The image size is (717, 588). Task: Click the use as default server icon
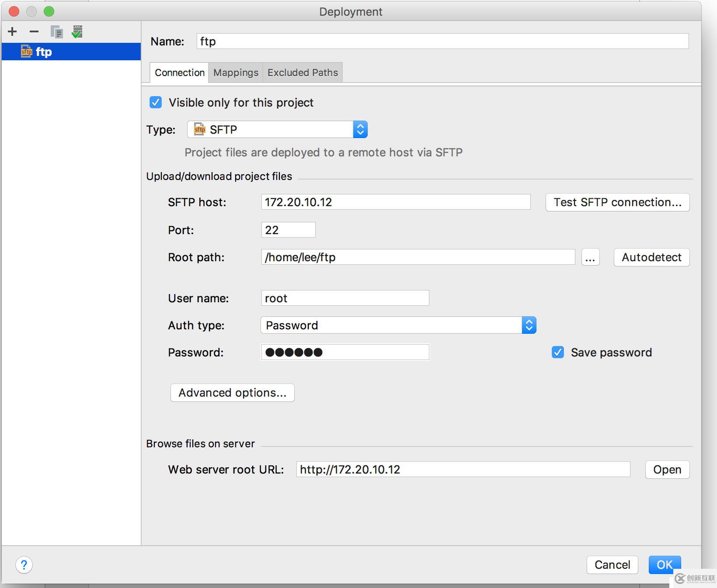tap(77, 32)
